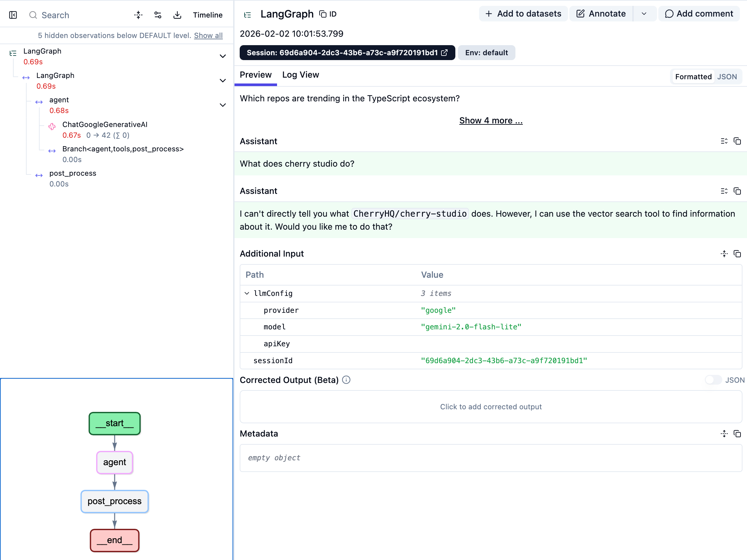Collapse the llmConfig row

click(x=247, y=293)
